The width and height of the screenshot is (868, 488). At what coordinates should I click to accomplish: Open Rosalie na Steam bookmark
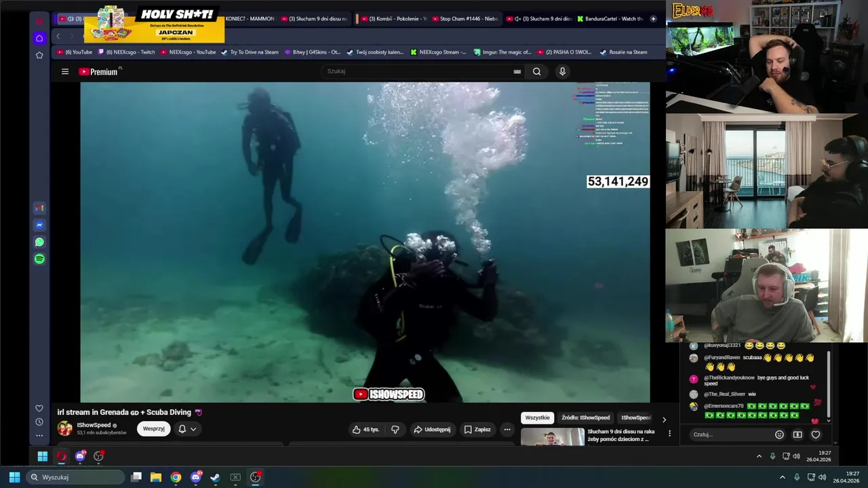tap(624, 52)
